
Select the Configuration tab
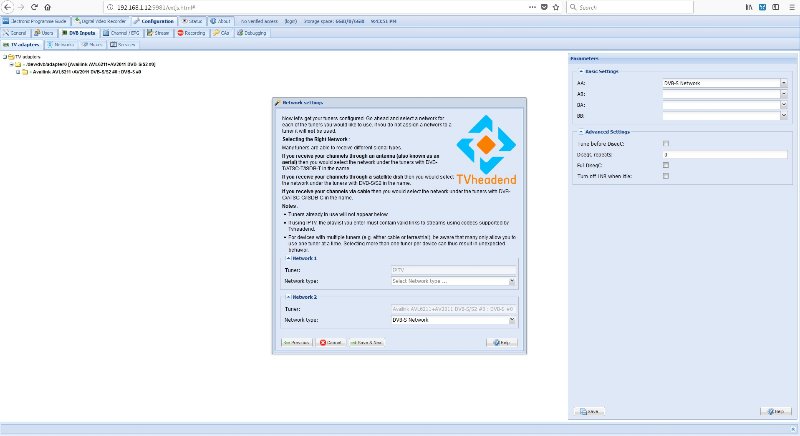click(154, 21)
